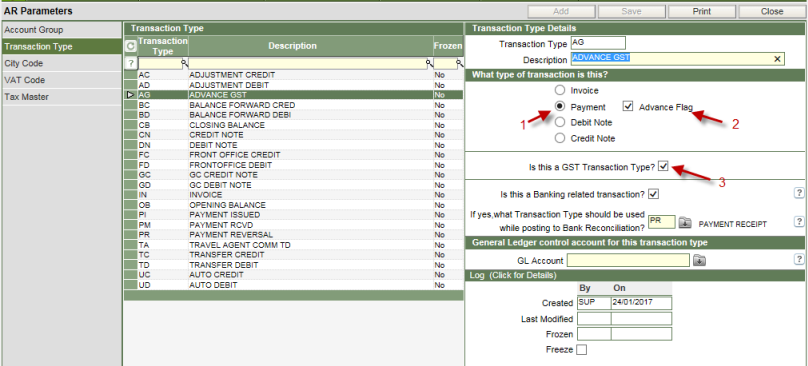
Task: Select the FRONT OFFICE CREDIT row
Action: tap(294, 155)
